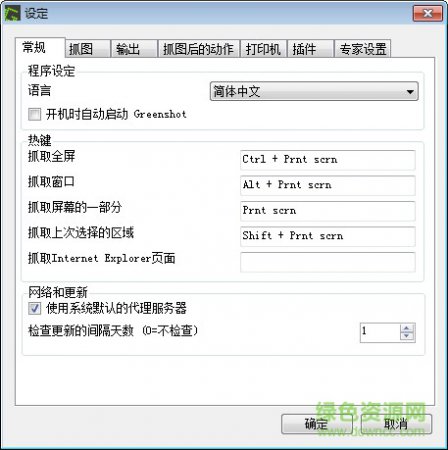
Task: Switch to the 抓图 tab
Action: click(x=88, y=49)
